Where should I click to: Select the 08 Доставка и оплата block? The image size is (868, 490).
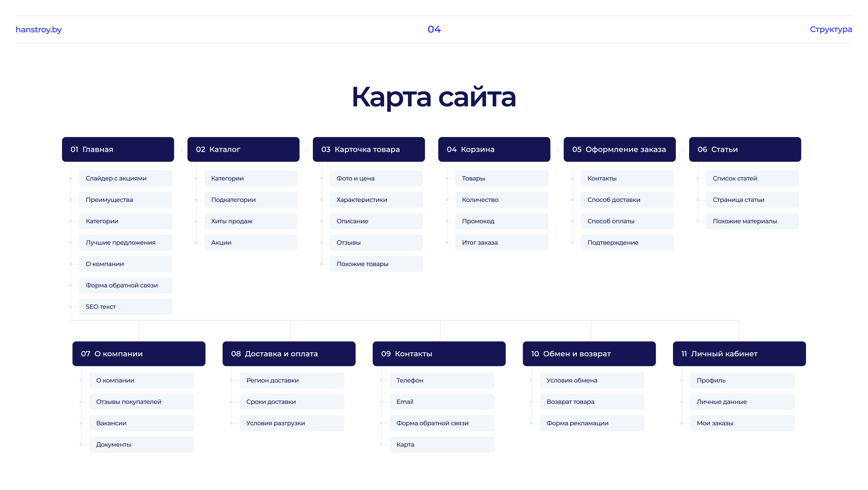click(x=289, y=354)
